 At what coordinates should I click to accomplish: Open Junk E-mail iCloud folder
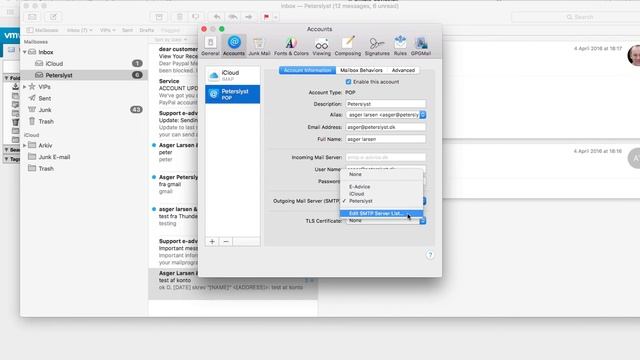84,157
